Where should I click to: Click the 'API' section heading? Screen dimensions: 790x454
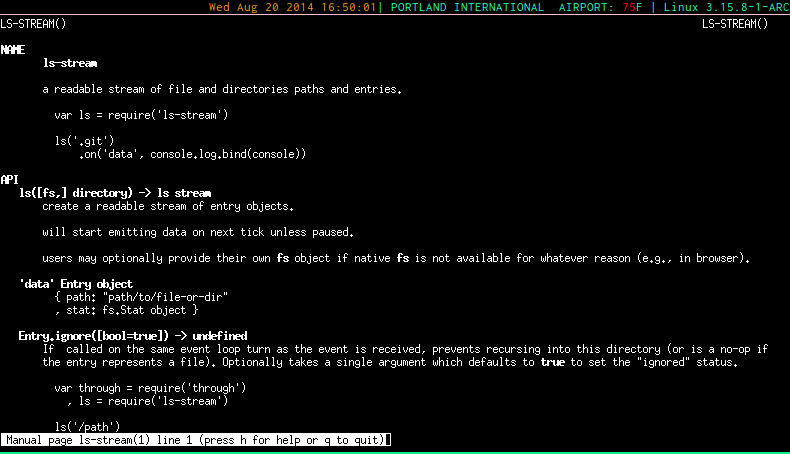click(x=10, y=180)
